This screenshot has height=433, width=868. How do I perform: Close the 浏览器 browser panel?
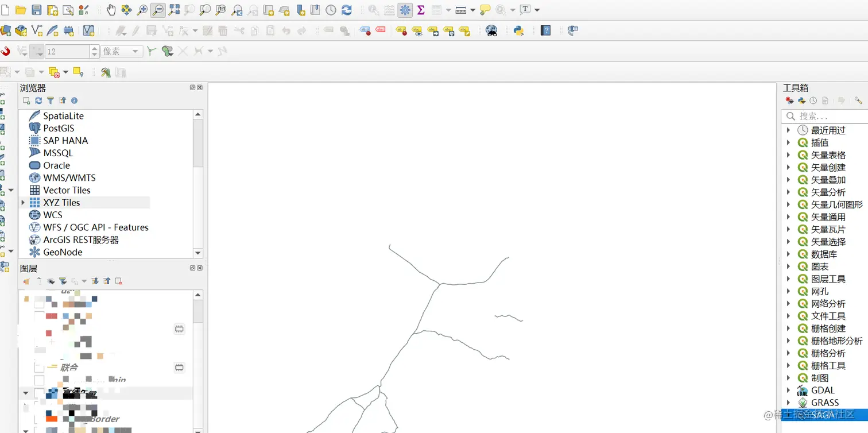200,87
